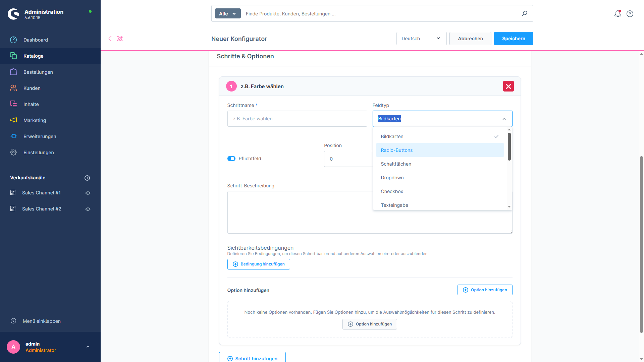Click the Erweiterungen plug icon
The image size is (644, 362).
[x=13, y=136]
